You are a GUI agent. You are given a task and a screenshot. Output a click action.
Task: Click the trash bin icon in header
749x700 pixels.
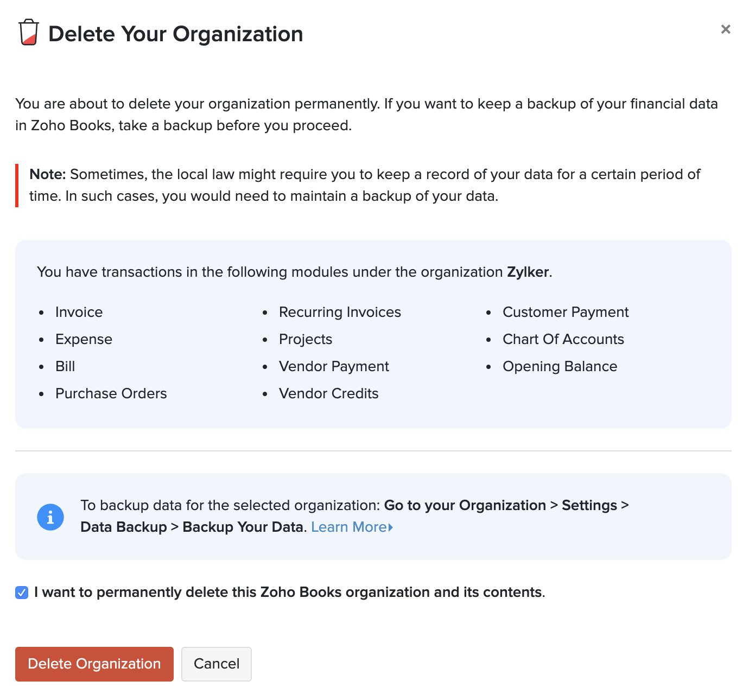coord(29,33)
